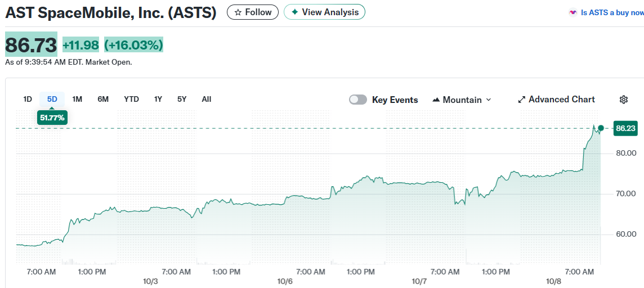
Task: Click the sparkle icon in View Analysis
Action: pyautogui.click(x=294, y=12)
